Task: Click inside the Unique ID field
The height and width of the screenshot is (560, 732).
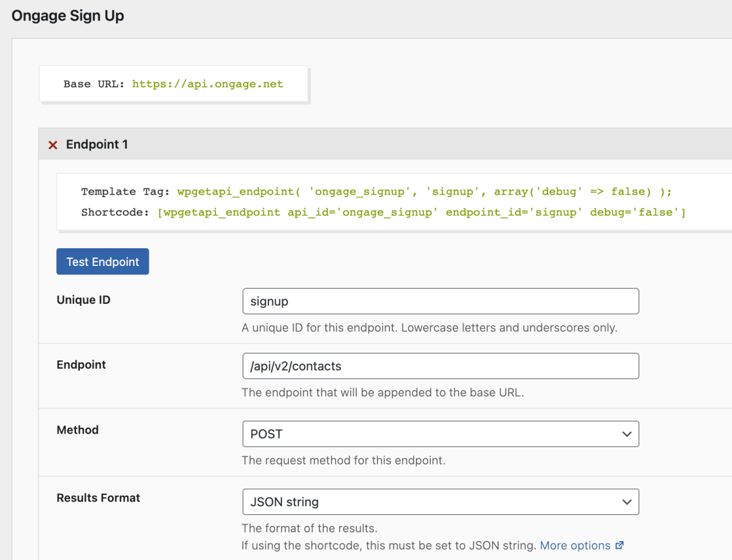Action: pyautogui.click(x=440, y=301)
